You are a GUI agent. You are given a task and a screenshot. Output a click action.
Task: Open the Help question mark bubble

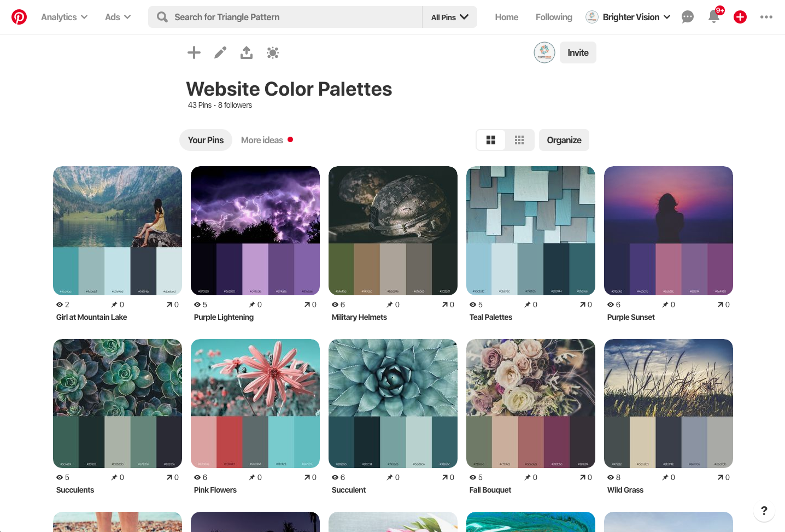pyautogui.click(x=764, y=511)
